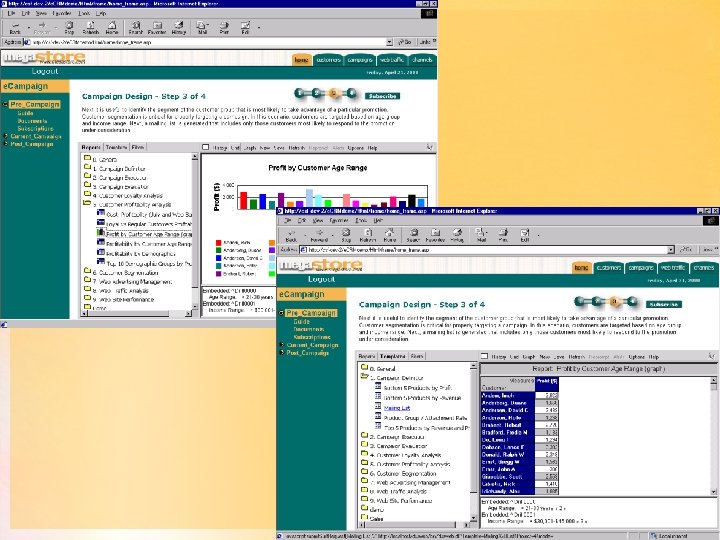Click Graph in front report toolbar
This screenshot has width=720, height=540.
(x=529, y=356)
